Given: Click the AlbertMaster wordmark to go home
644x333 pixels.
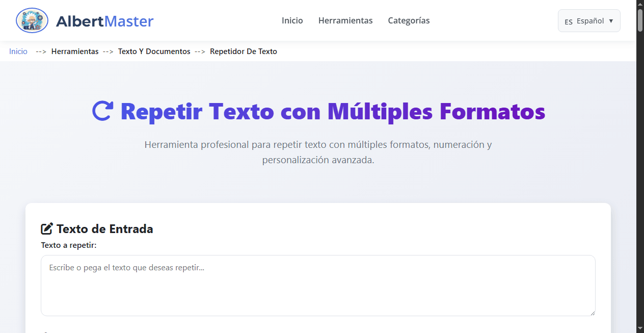Looking at the screenshot, I should click(105, 21).
